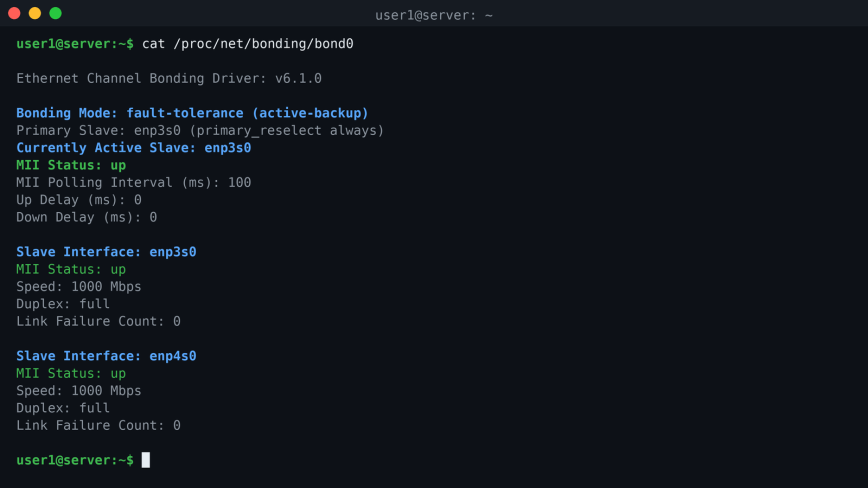Click the Bonding Mode fault-tolerance line
This screenshot has width=868, height=488.
click(x=192, y=113)
